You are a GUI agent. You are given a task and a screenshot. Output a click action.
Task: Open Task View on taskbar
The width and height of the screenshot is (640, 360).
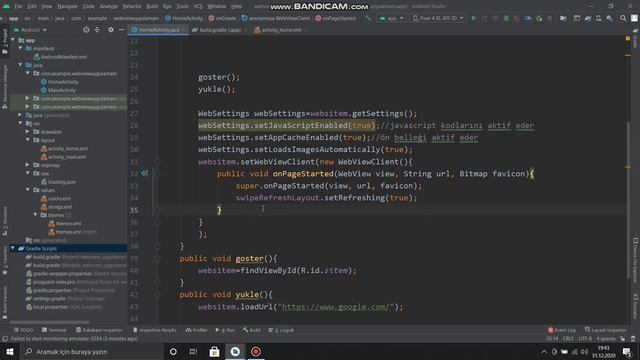[193, 351]
